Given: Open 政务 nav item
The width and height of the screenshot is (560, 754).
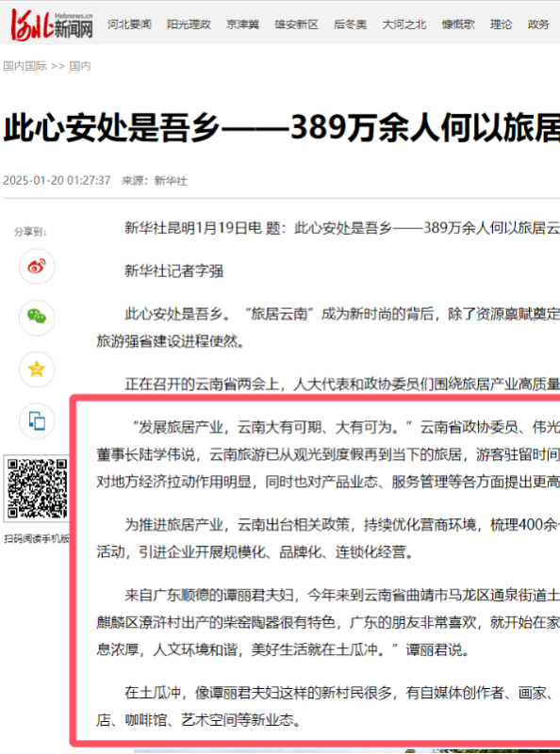Looking at the screenshot, I should [x=538, y=25].
